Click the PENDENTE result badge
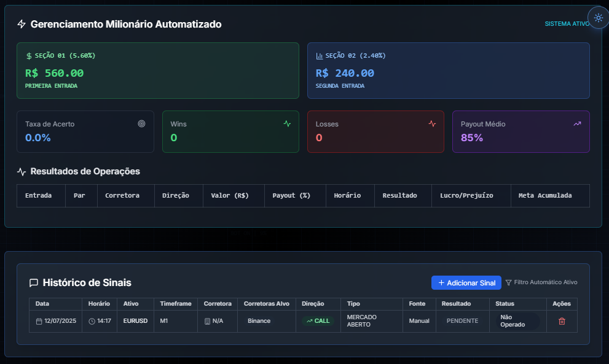This screenshot has width=609, height=364. pyautogui.click(x=462, y=321)
